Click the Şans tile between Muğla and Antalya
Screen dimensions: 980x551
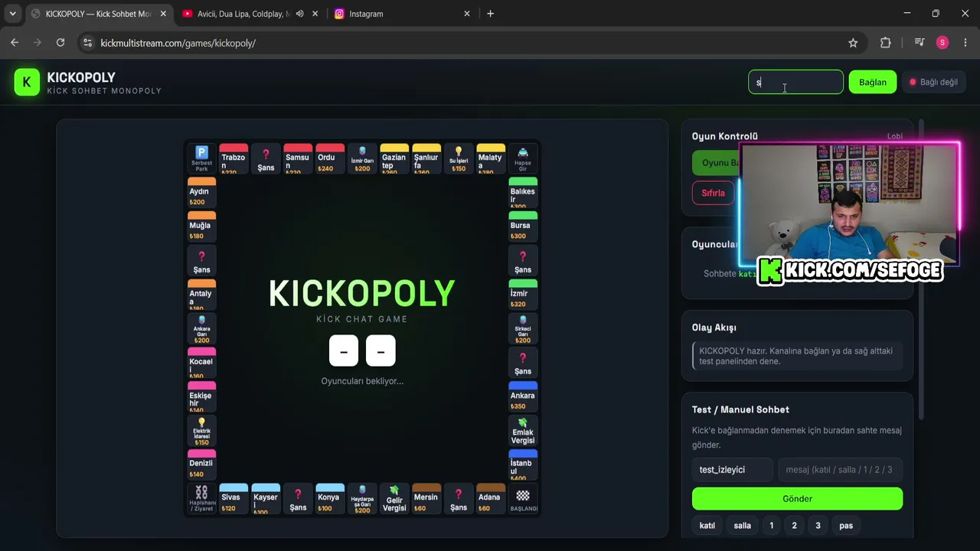[x=201, y=260]
